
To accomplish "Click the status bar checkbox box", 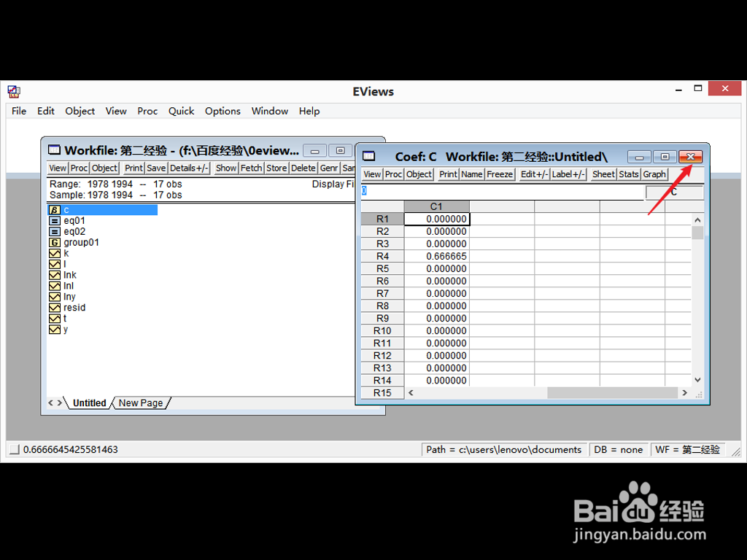I will tap(15, 449).
